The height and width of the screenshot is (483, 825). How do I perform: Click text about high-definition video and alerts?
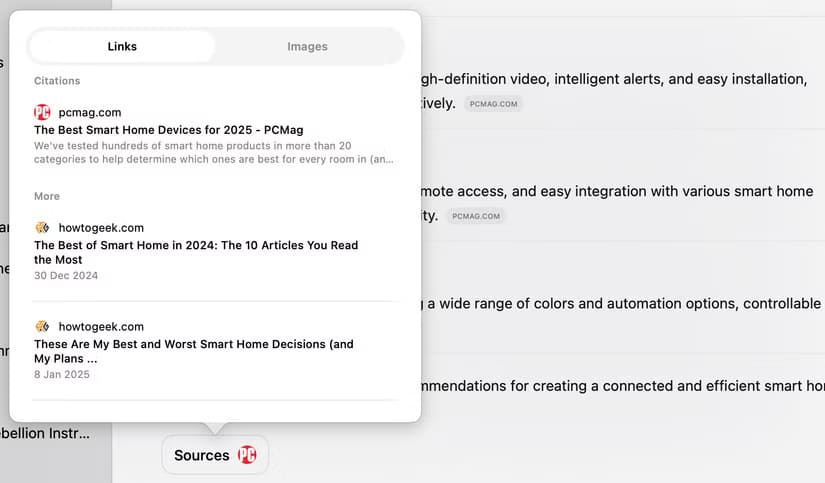point(613,79)
